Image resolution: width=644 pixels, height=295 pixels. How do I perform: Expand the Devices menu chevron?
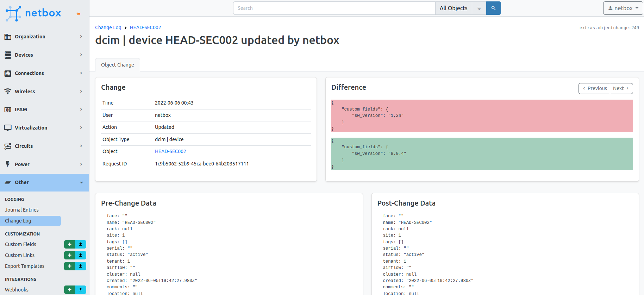click(x=81, y=55)
